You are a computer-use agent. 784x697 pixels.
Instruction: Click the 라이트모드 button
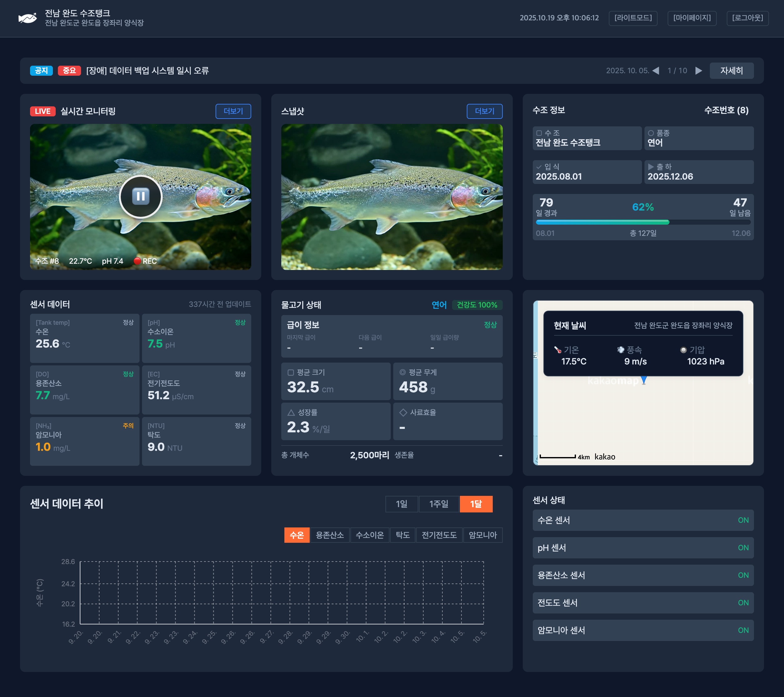click(633, 18)
